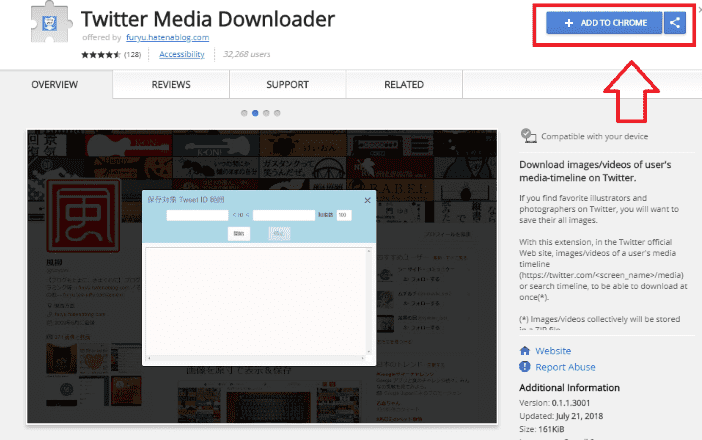
Task: Click the Twitter Media Downloader title
Action: click(208, 19)
